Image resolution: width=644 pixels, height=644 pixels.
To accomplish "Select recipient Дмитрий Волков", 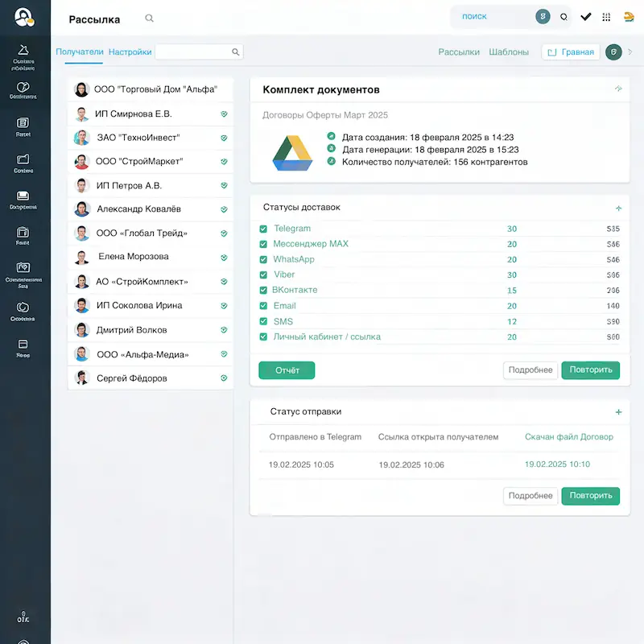I will point(151,330).
